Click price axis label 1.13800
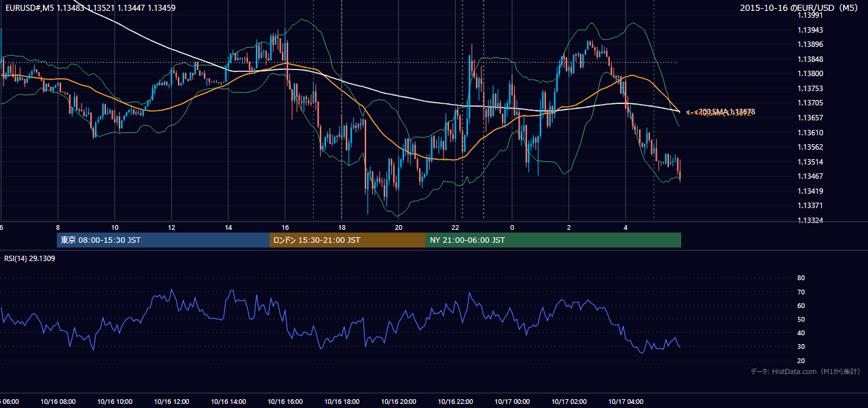The width and height of the screenshot is (868, 408). tap(810, 73)
